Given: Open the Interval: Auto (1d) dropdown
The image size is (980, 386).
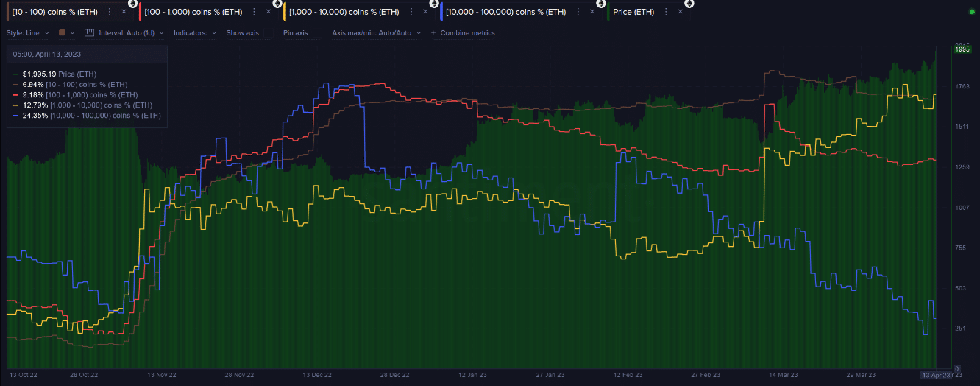Looking at the screenshot, I should [123, 33].
